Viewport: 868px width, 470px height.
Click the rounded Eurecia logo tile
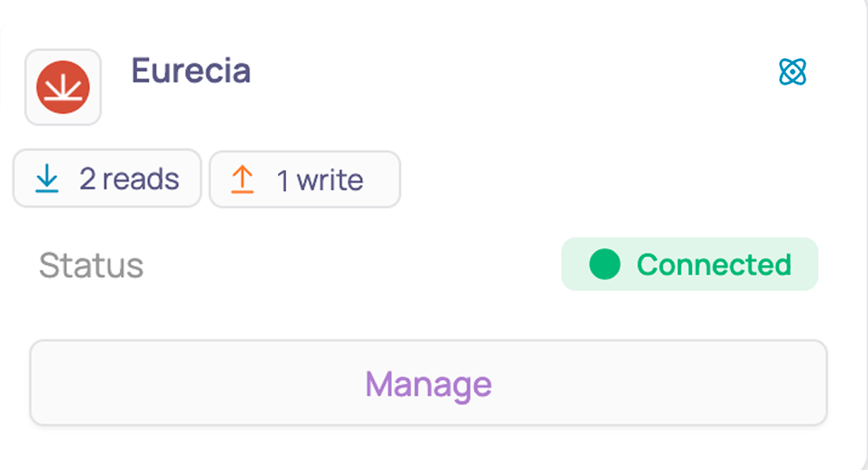point(63,87)
